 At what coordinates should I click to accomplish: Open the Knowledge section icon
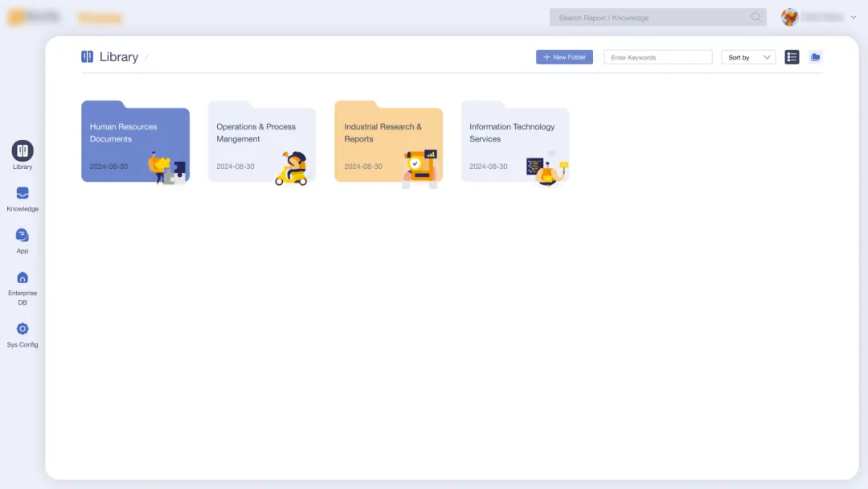pos(23,193)
